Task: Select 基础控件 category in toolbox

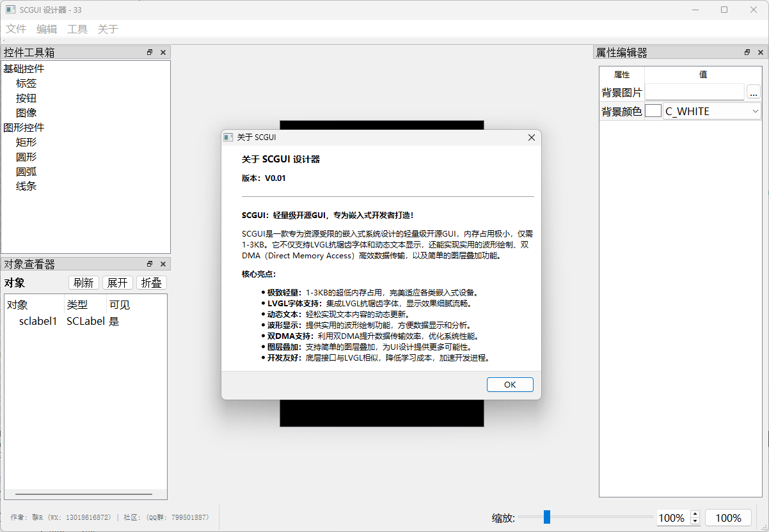Action: point(24,68)
